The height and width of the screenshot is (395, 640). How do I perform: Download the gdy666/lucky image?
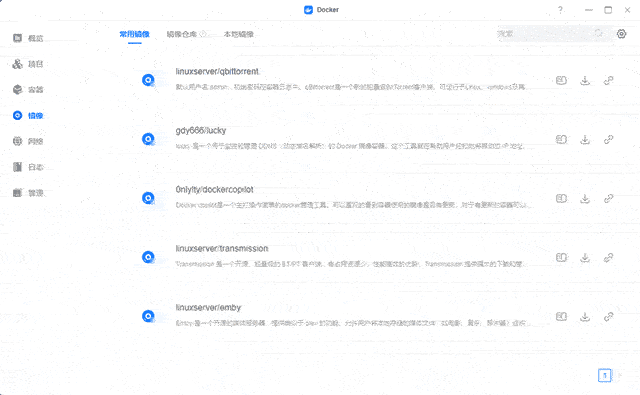(585, 140)
